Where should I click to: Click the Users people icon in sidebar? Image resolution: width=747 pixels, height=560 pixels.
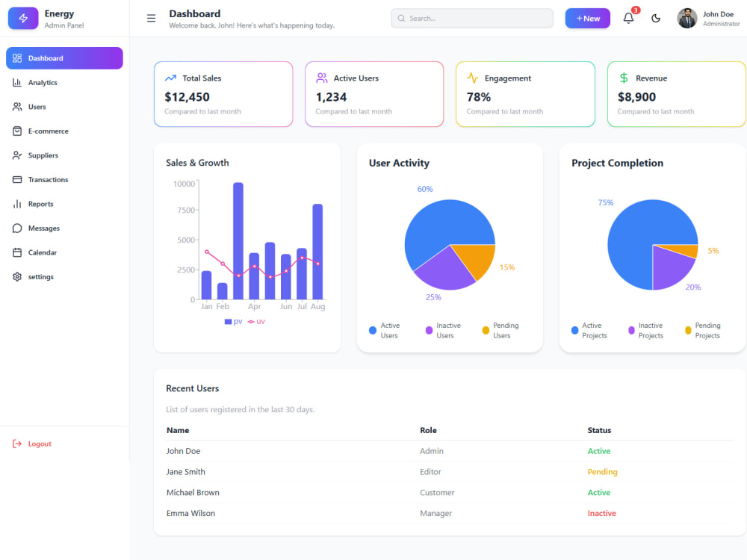click(17, 107)
